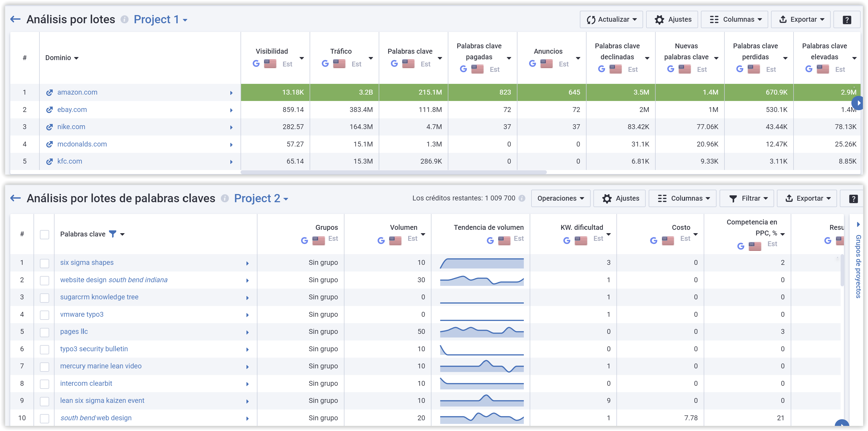Check the checkbox next to six sigma shapes
The height and width of the screenshot is (431, 868).
45,263
